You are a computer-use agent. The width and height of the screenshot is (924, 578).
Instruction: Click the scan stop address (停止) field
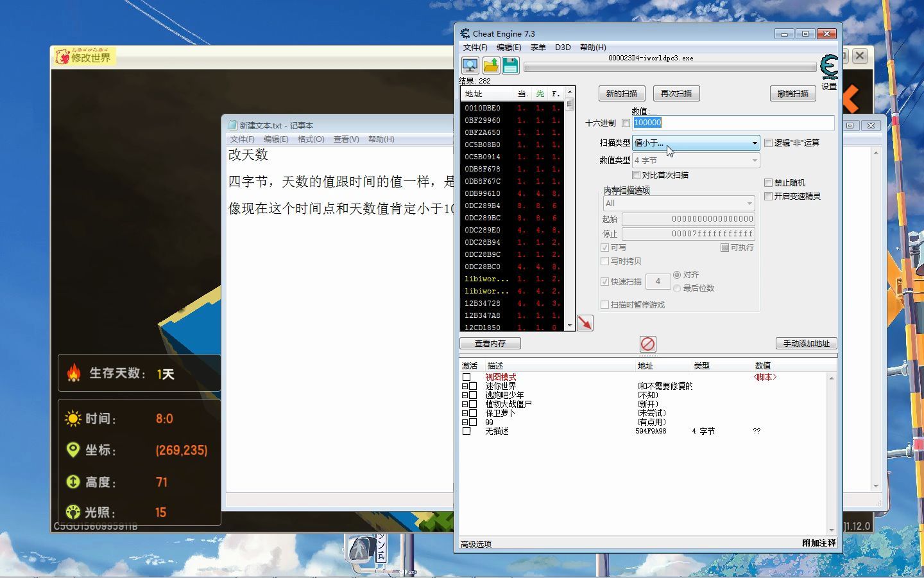[x=689, y=234]
